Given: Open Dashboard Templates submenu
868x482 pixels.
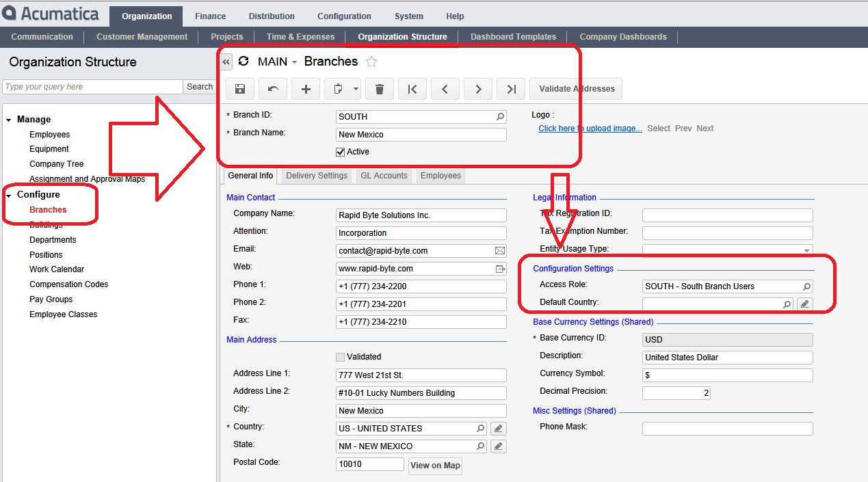Looking at the screenshot, I should 514,37.
